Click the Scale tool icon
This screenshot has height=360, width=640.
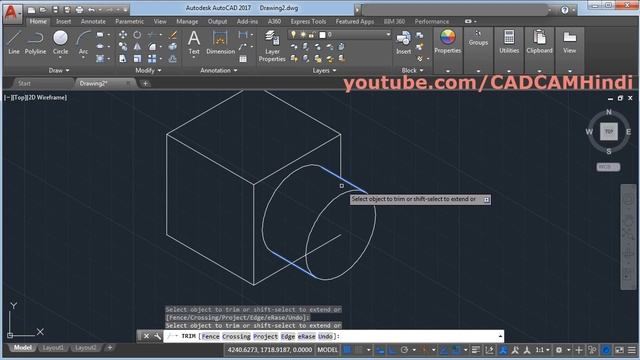click(137, 59)
